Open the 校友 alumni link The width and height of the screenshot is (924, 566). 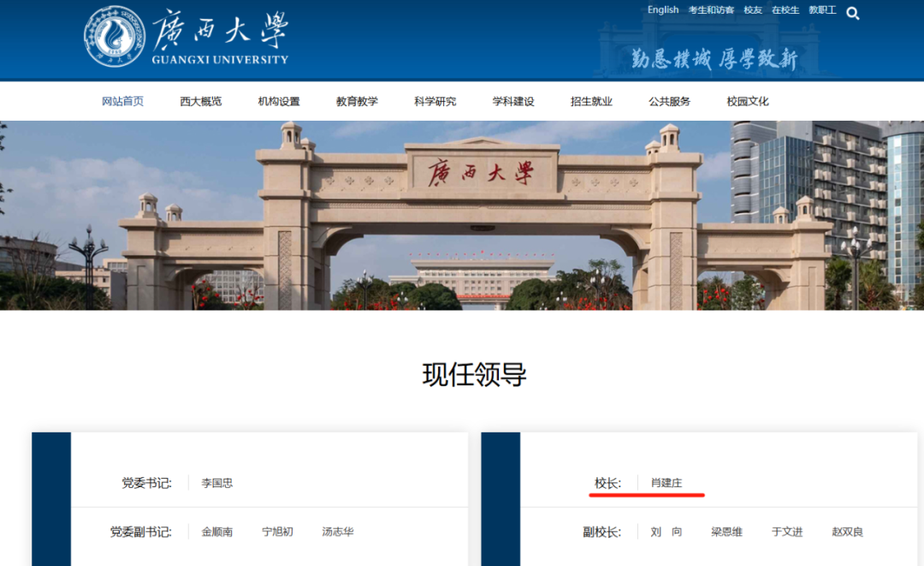tap(753, 10)
